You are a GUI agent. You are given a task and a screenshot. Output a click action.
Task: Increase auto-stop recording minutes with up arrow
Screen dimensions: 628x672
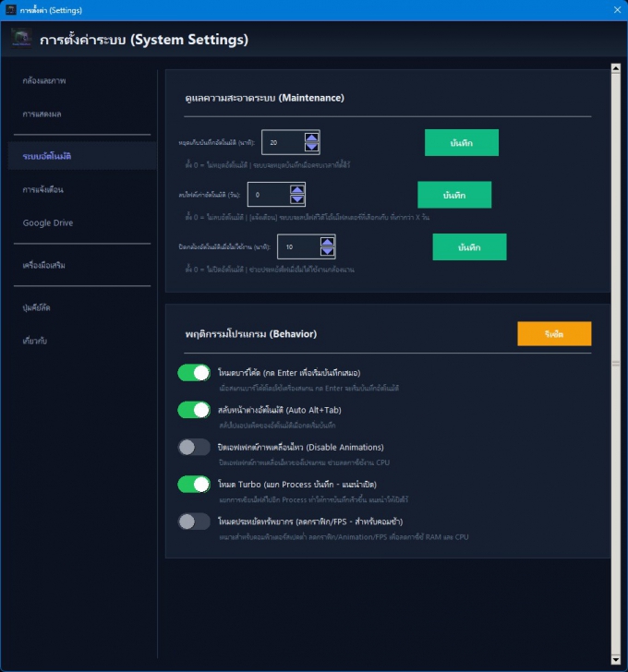click(x=311, y=138)
